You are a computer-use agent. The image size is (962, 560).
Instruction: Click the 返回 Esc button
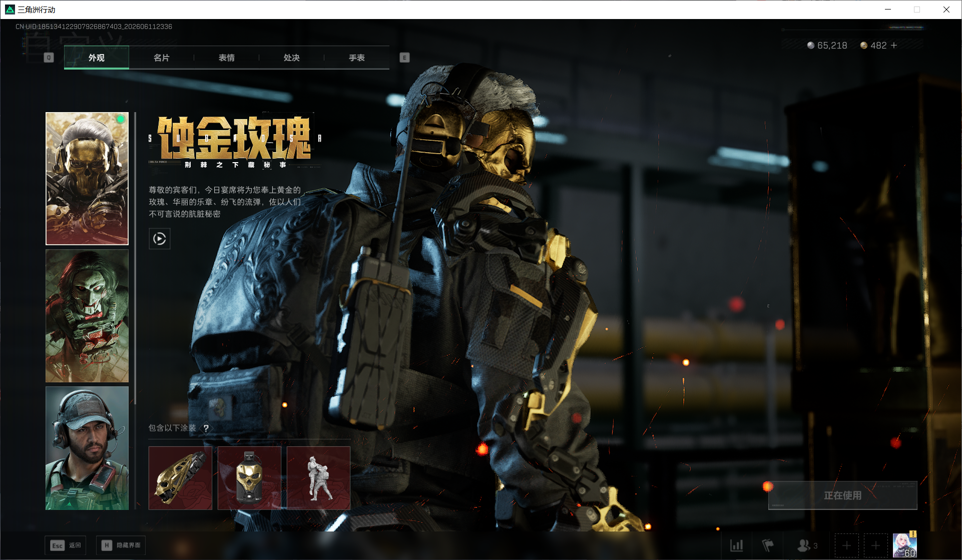tap(66, 545)
